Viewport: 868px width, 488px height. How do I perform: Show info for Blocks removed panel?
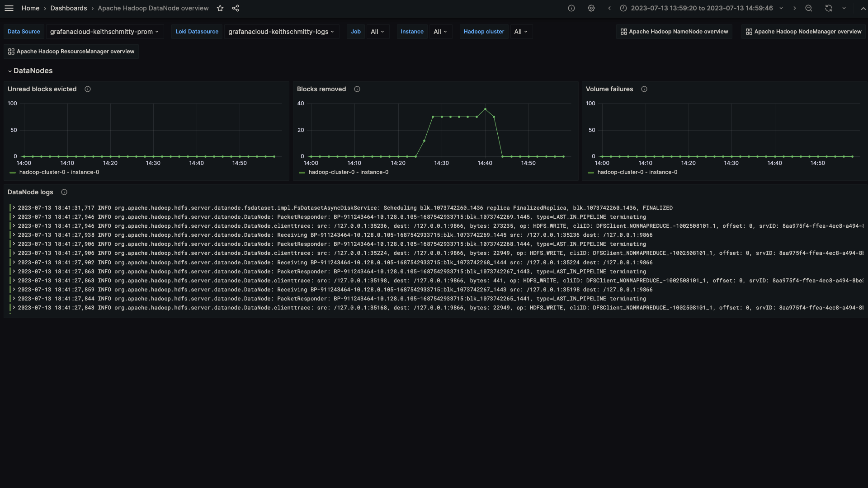[x=357, y=89]
